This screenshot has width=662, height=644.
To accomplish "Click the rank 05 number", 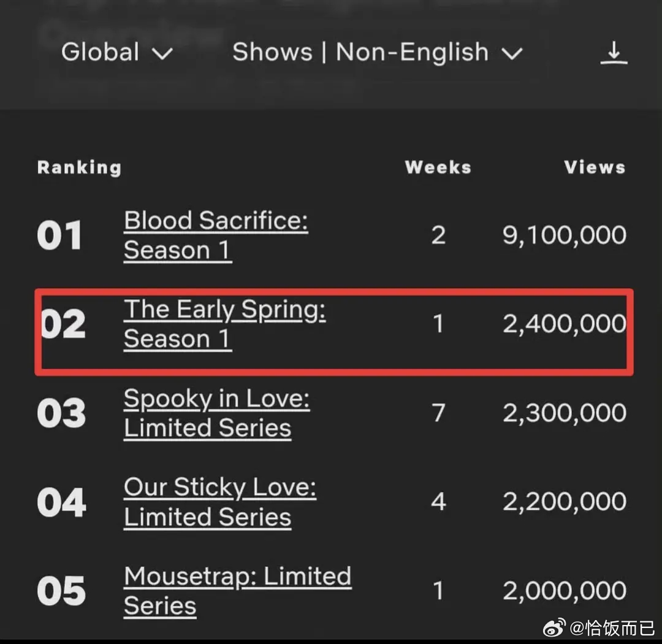I will [61, 591].
